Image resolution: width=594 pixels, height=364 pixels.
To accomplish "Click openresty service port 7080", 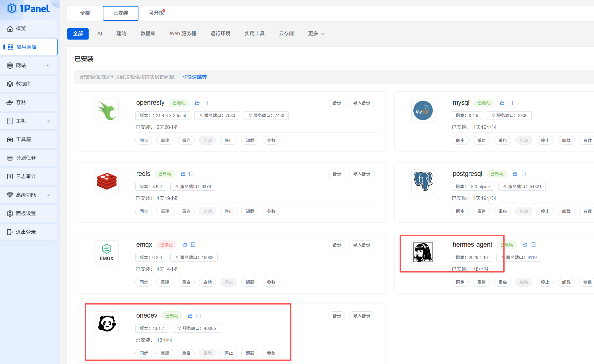I will click(217, 116).
